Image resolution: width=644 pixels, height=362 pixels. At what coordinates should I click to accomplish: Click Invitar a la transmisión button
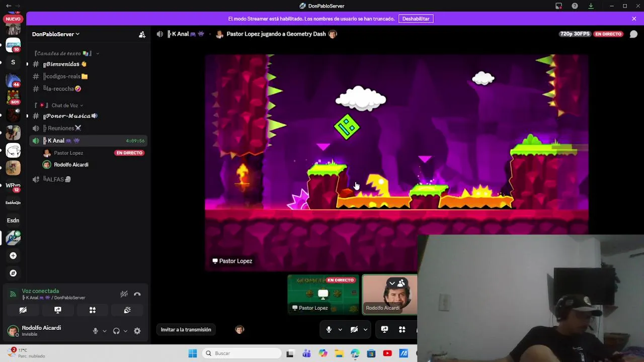tap(186, 330)
